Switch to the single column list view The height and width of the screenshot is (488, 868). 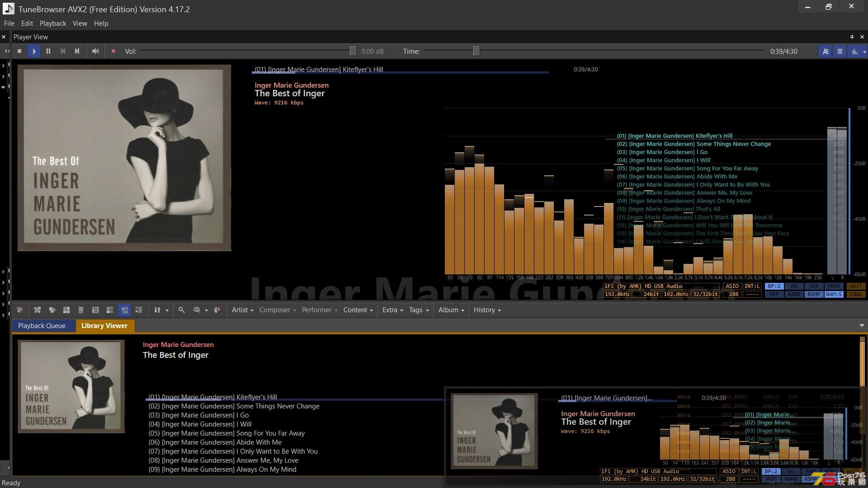pos(81,310)
